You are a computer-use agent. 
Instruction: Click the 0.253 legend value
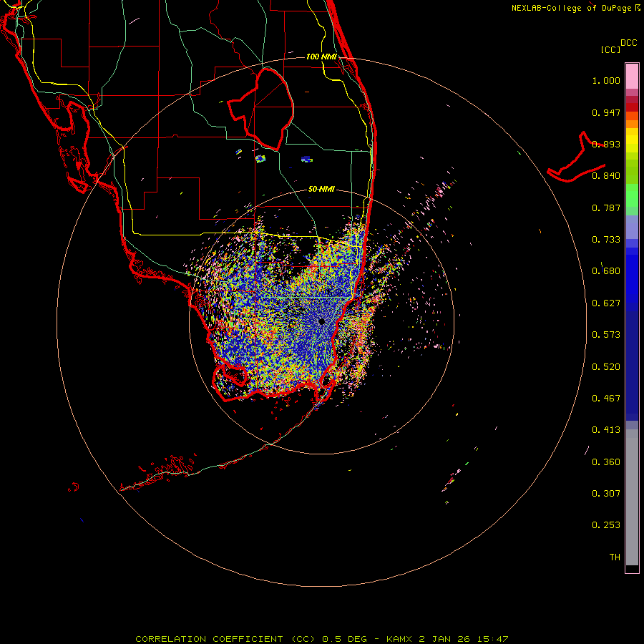tap(606, 525)
